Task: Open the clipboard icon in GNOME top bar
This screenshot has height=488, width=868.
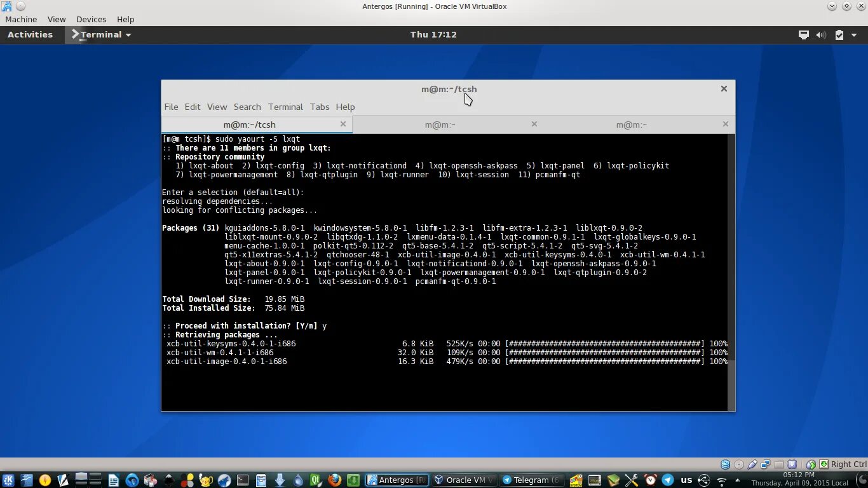Action: point(839,35)
